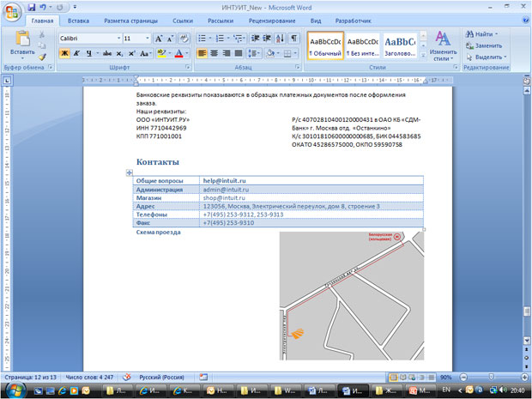Switch to the Вставка tab
This screenshot has width=532, height=399.
(78, 21)
